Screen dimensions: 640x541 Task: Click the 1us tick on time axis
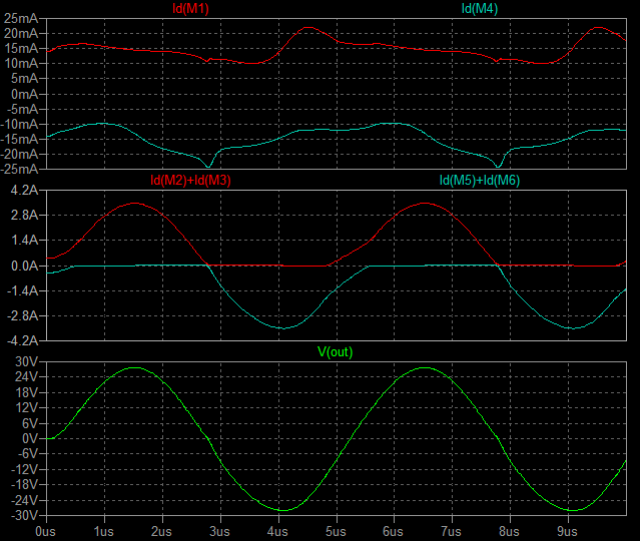(x=103, y=532)
